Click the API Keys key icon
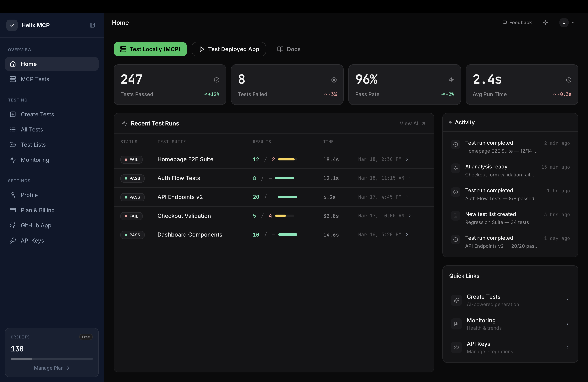This screenshot has width=588, height=382. pos(13,241)
